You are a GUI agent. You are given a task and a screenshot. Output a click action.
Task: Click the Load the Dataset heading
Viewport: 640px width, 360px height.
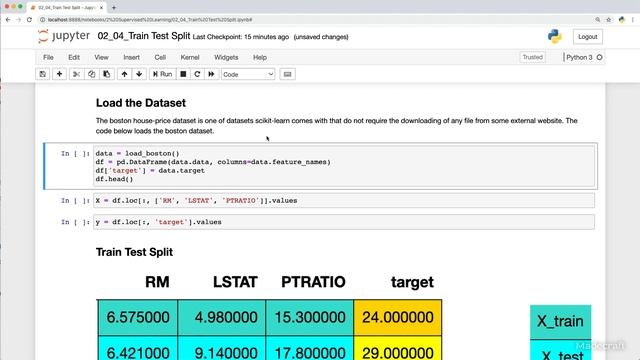click(x=141, y=103)
